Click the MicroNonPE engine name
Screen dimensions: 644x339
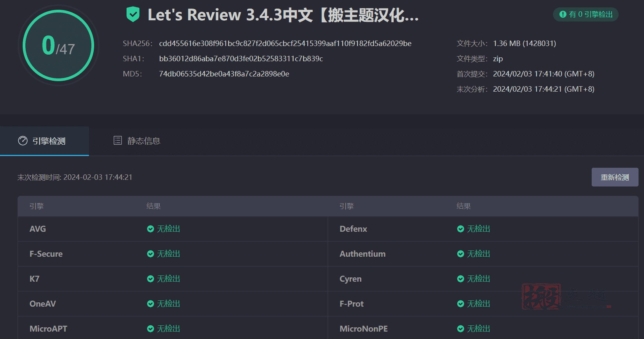click(364, 329)
